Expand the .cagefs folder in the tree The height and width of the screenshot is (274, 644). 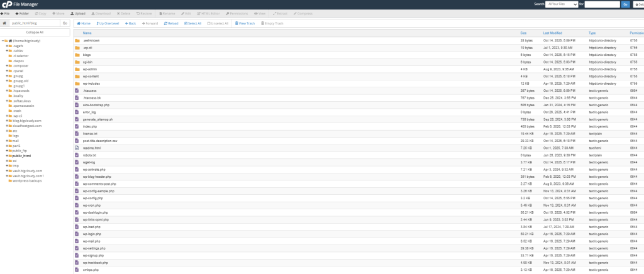(x=6, y=46)
